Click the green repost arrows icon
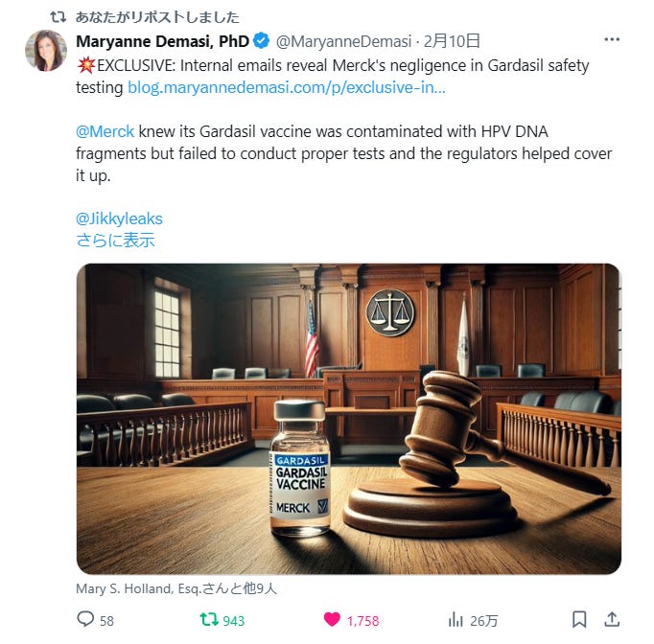The height and width of the screenshot is (644, 654). pyautogui.click(x=209, y=619)
